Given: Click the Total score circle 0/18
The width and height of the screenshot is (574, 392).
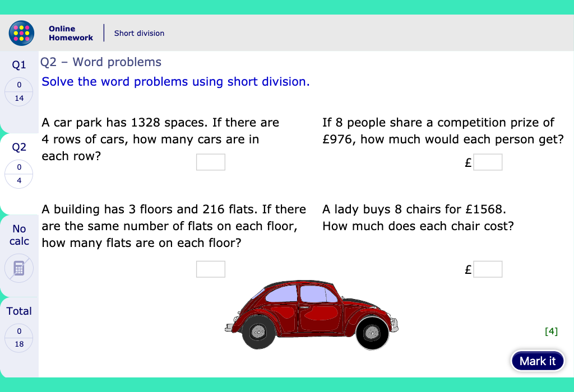Looking at the screenshot, I should click(x=19, y=338).
